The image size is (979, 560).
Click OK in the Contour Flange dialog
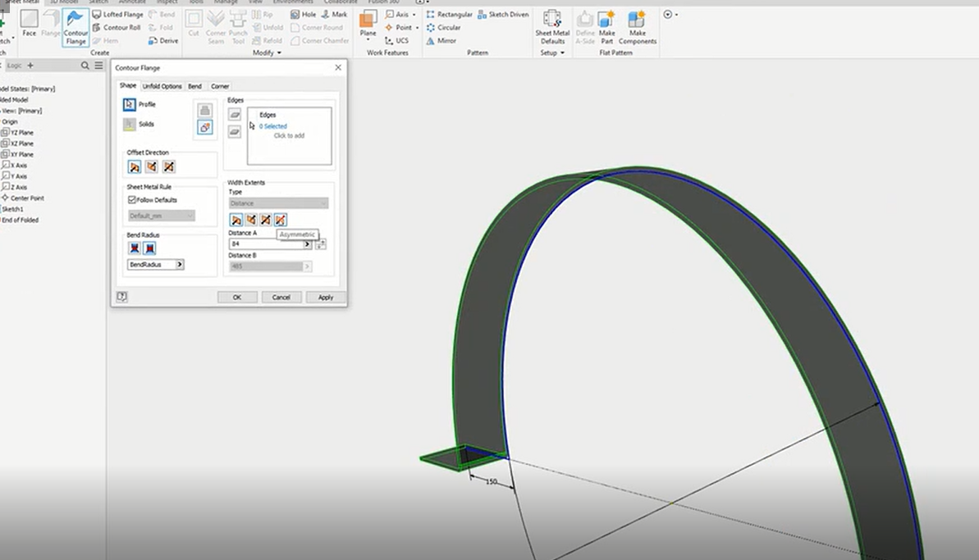click(237, 298)
